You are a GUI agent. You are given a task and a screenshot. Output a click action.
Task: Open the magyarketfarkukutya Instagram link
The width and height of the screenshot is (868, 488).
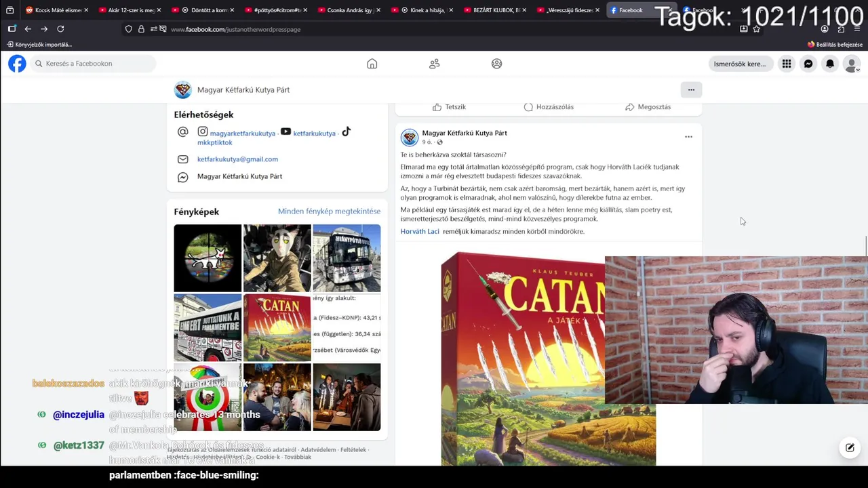coord(242,134)
